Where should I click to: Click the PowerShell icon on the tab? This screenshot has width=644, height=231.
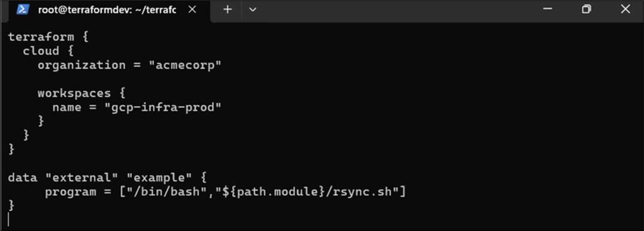pyautogui.click(x=23, y=10)
